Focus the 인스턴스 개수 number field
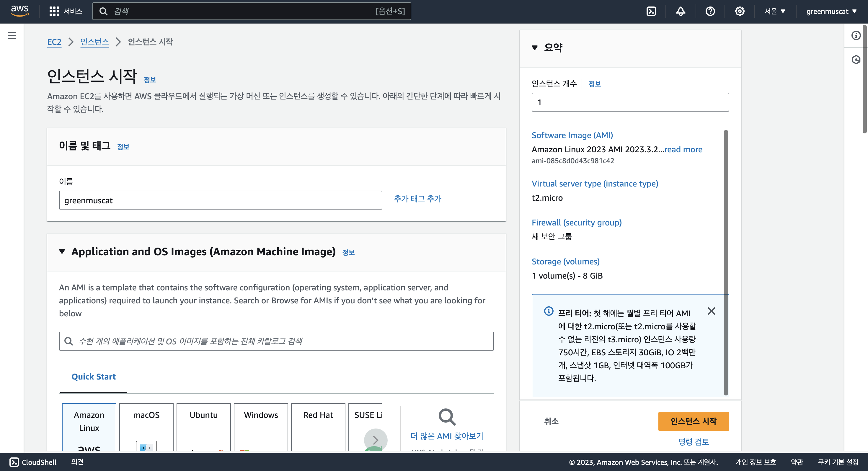The width and height of the screenshot is (868, 471). coord(630,102)
